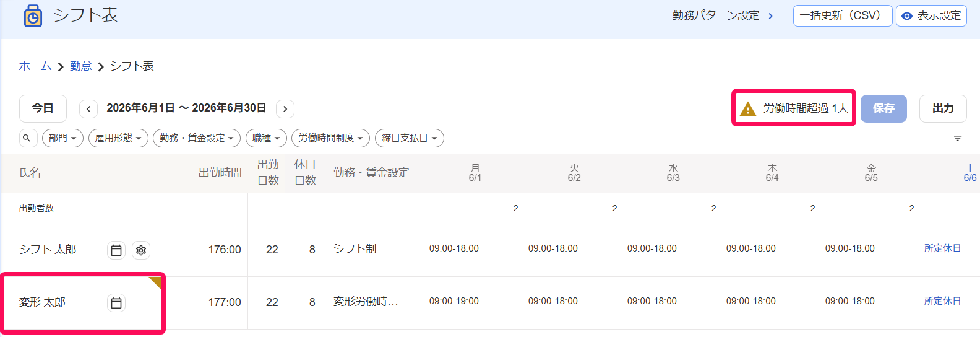Go to previous month arrow
Screen dimensions: 980x337
click(x=88, y=108)
